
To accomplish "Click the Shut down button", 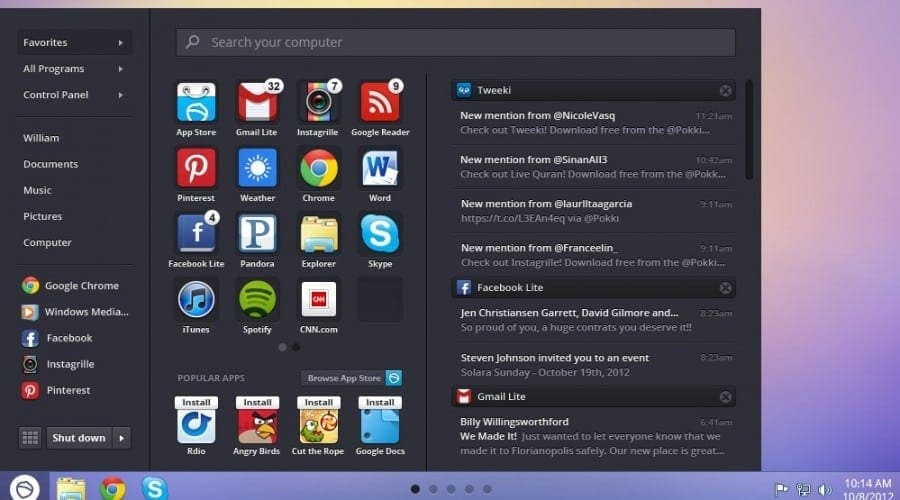I will pyautogui.click(x=79, y=438).
